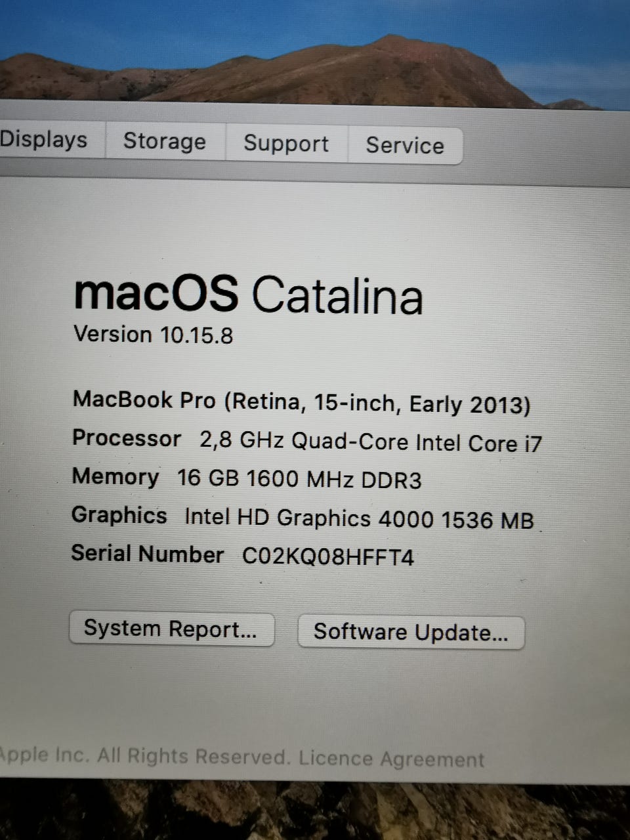Click Version 10.15.8 to reveal build number

[x=154, y=335]
